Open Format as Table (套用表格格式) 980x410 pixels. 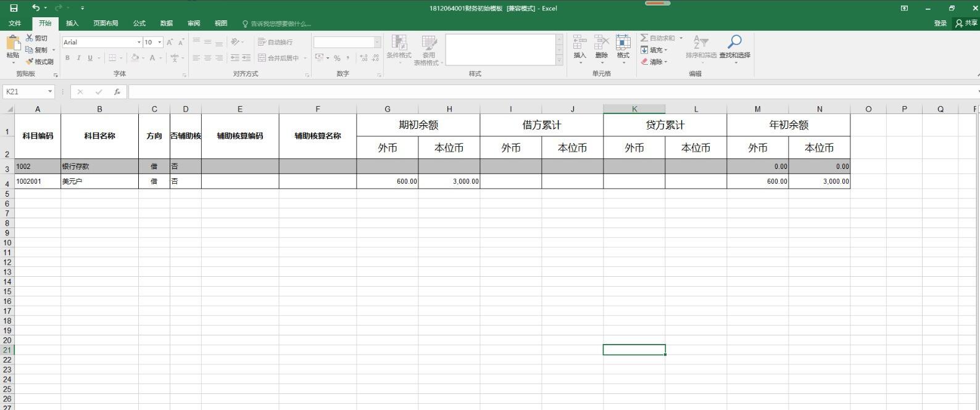pos(428,50)
